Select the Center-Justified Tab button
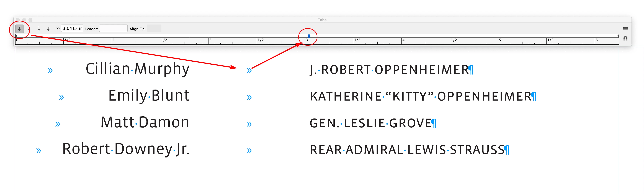644x194 pixels. 29,29
